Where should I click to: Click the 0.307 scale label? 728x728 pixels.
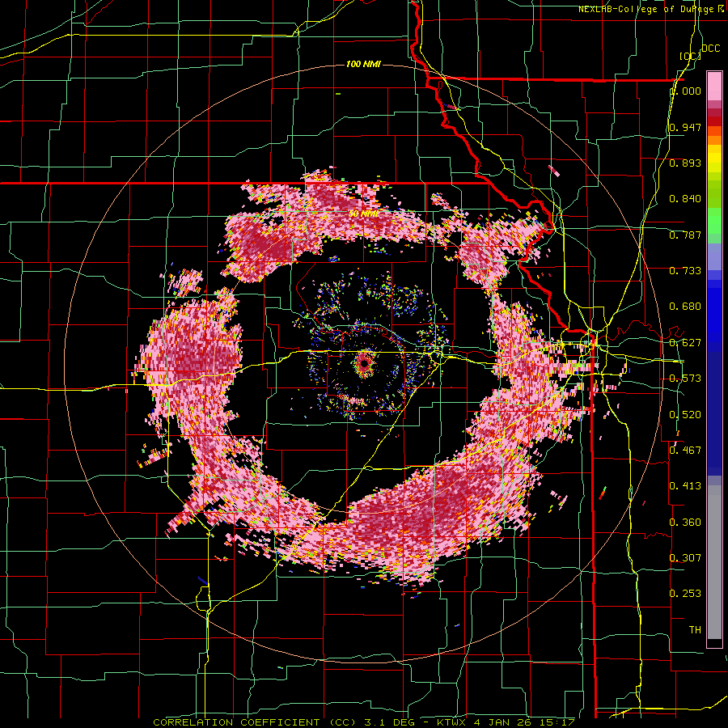point(685,557)
